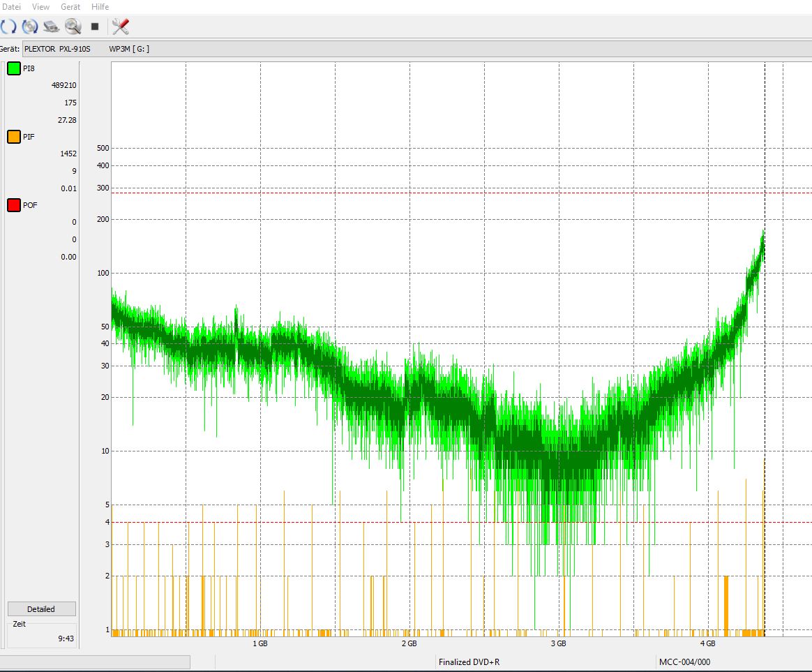Click the PIF average value 0.01
Image resolution: width=812 pixels, height=672 pixels.
pos(68,188)
